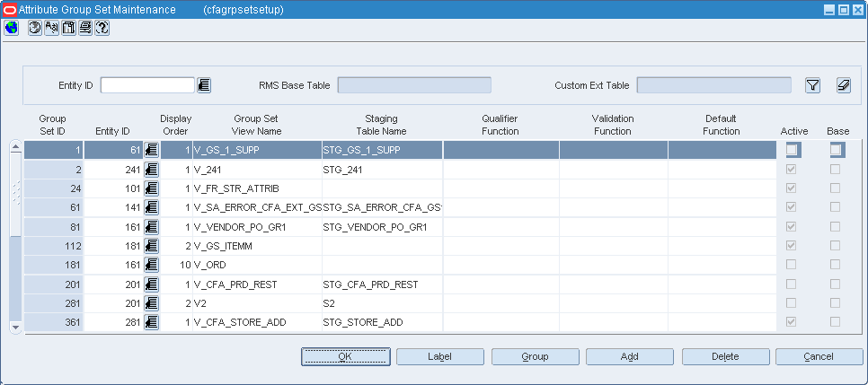868x385 pixels.
Task: Open Entity ID list icon for V_FR_STR_ATTRIB row
Action: [151, 188]
